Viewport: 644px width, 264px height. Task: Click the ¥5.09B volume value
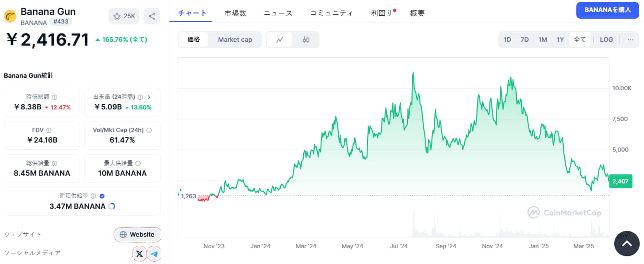pos(108,107)
